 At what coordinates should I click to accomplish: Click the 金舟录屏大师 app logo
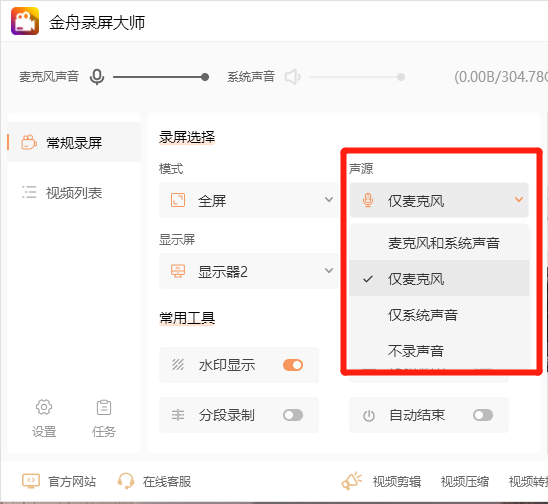[x=25, y=21]
